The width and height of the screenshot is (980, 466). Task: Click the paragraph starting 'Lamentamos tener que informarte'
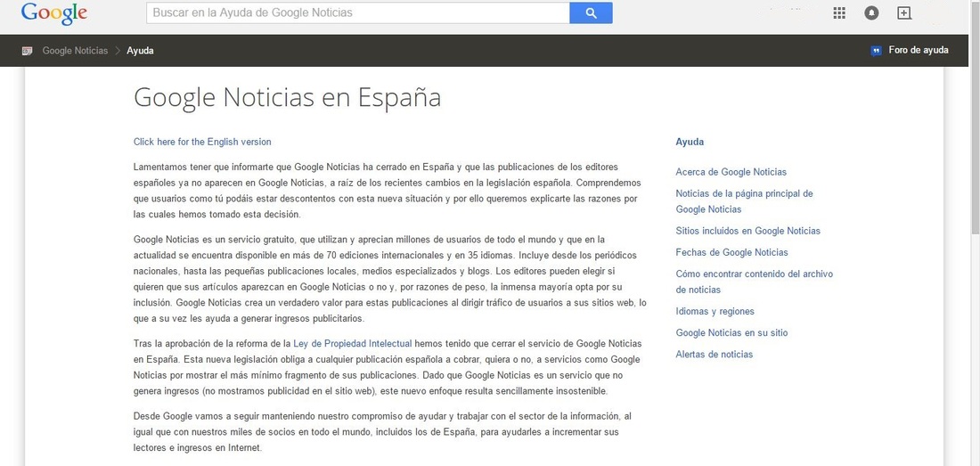[x=387, y=192]
